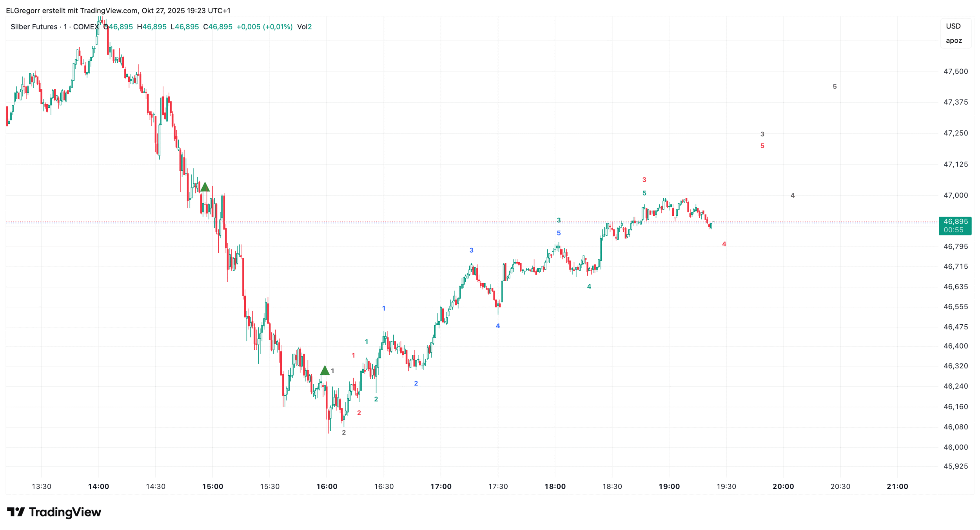Click the USD currency label
The width and height of the screenshot is (980, 530).
[x=953, y=26]
